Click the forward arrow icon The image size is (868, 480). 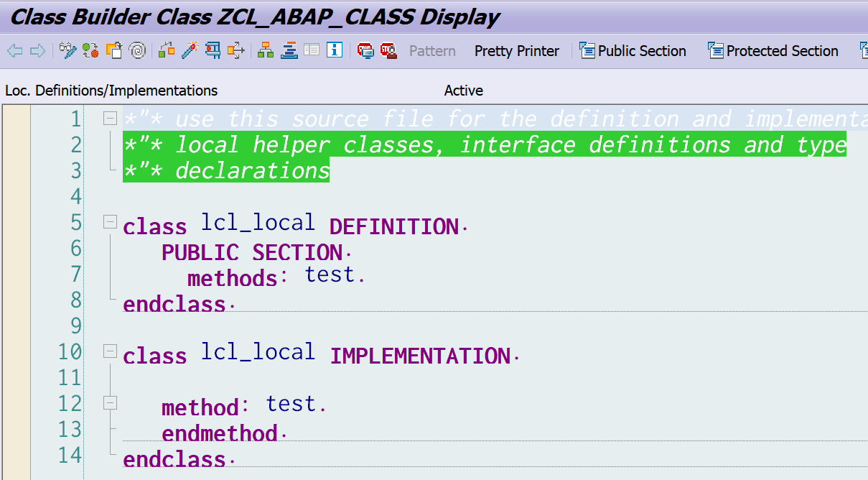coord(38,51)
